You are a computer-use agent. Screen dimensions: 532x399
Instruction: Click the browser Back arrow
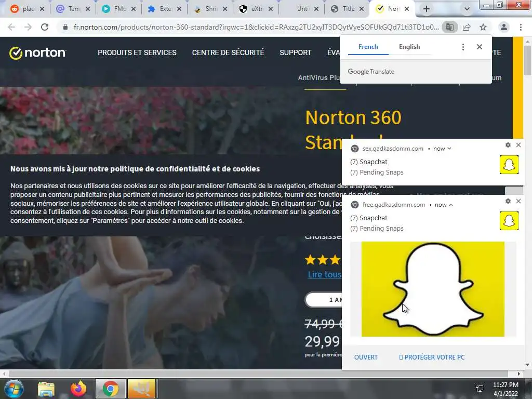tap(11, 27)
